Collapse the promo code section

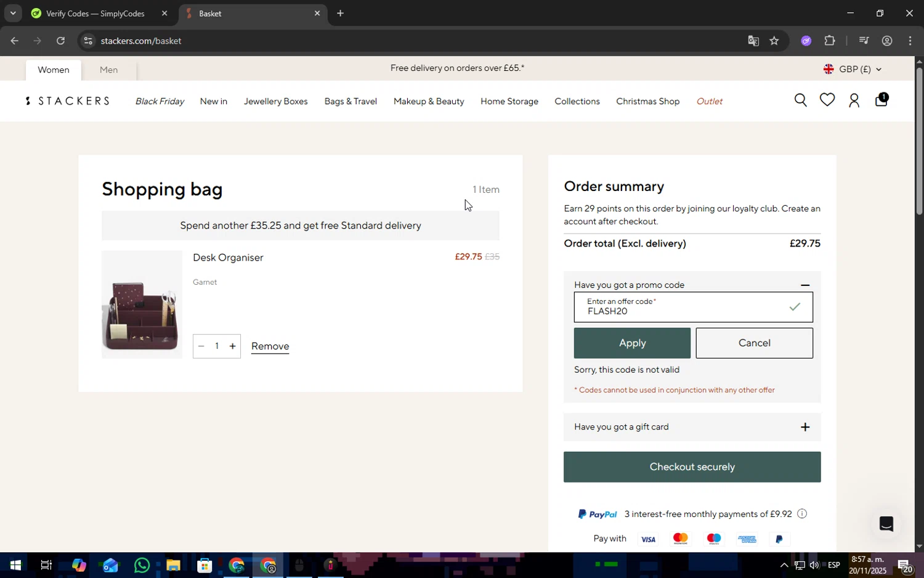point(804,285)
